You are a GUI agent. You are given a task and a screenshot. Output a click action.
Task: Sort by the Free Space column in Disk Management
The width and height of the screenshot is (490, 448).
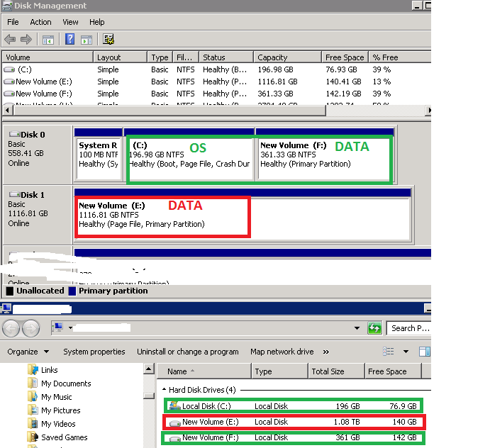coord(345,57)
